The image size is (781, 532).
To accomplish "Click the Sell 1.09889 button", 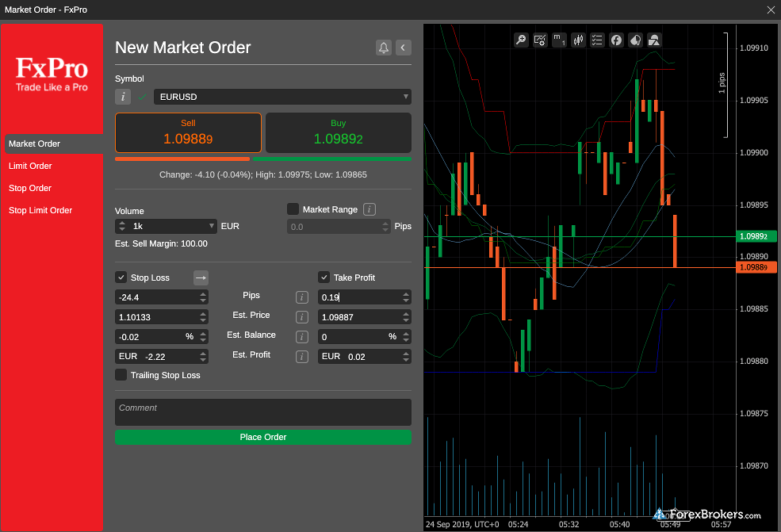I will 188,132.
